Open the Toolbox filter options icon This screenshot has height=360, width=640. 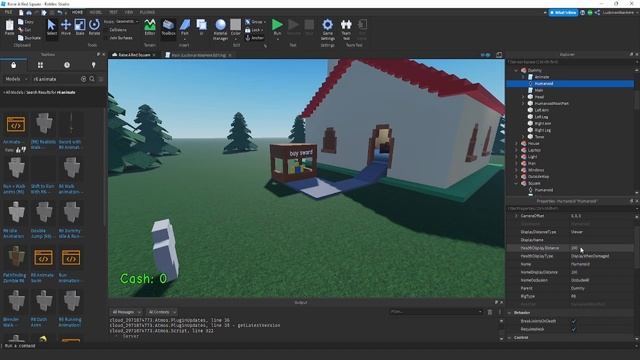(x=101, y=79)
